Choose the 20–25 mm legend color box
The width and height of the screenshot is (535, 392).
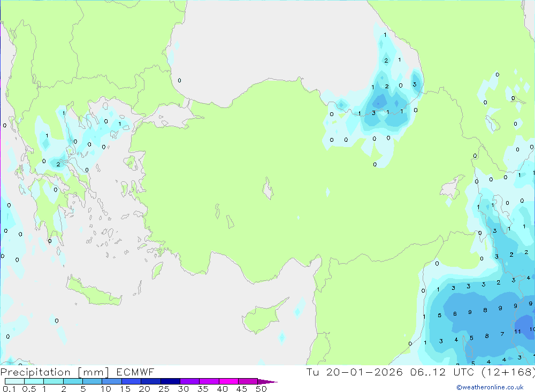pos(151,381)
